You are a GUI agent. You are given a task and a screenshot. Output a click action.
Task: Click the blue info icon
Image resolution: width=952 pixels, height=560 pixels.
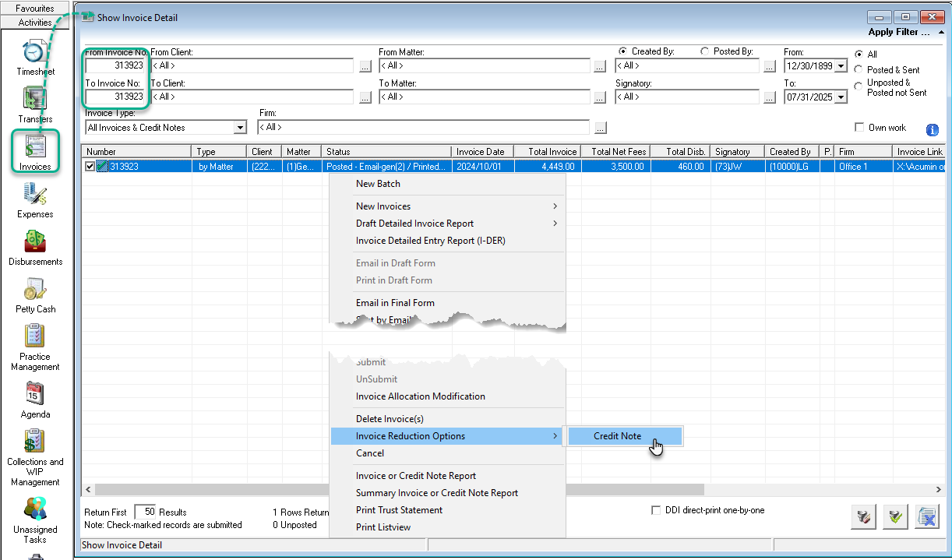pyautogui.click(x=932, y=130)
